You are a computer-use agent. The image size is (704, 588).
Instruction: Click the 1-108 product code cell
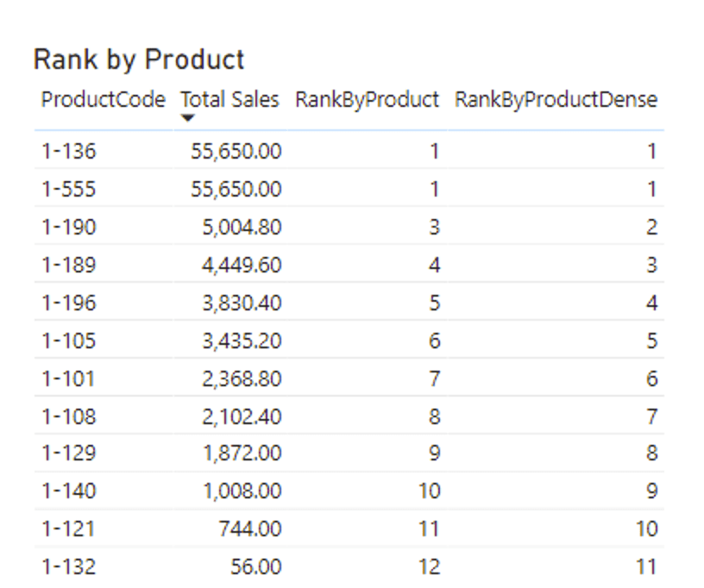69,416
